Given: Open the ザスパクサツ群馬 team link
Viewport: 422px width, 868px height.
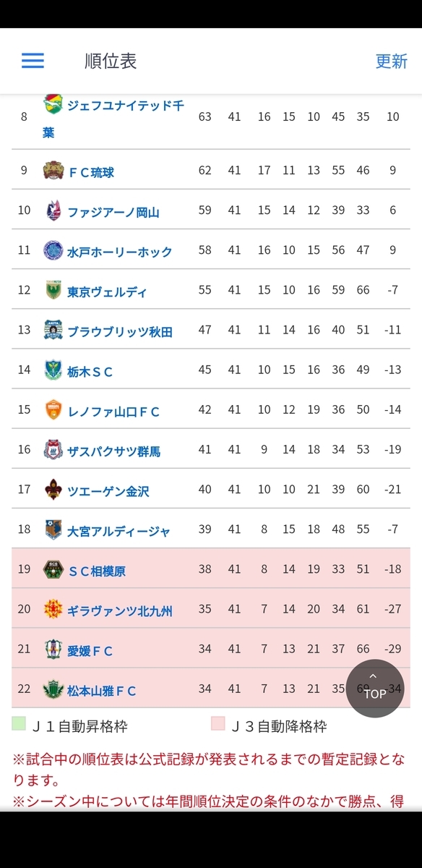Looking at the screenshot, I should tap(114, 451).
